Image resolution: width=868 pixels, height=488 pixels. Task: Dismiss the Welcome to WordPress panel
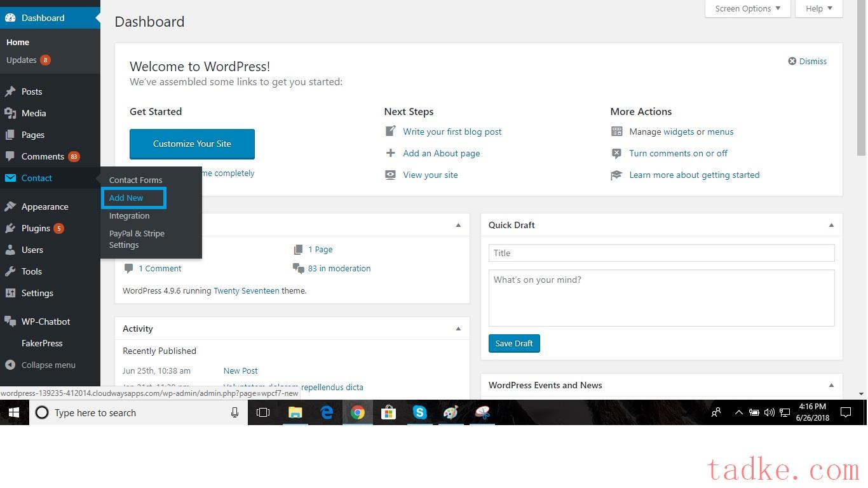click(808, 62)
